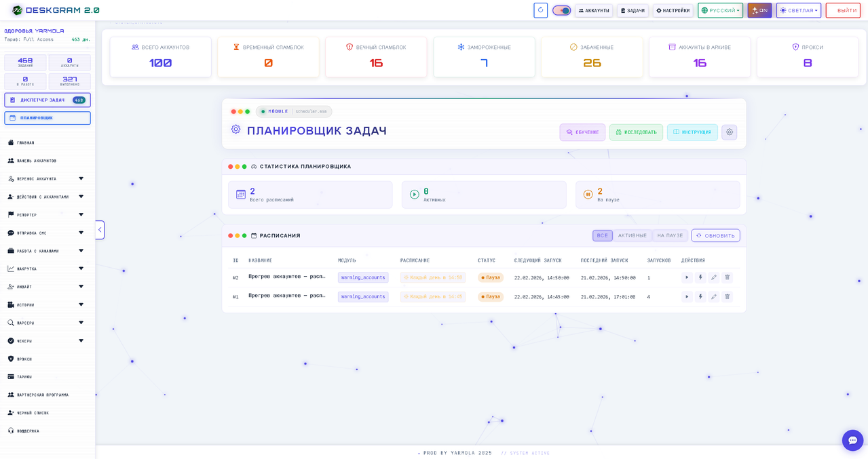Screen dimensions: 868x459
Task: Open the СВЕТЛАЯ theme dropdown
Action: point(798,10)
